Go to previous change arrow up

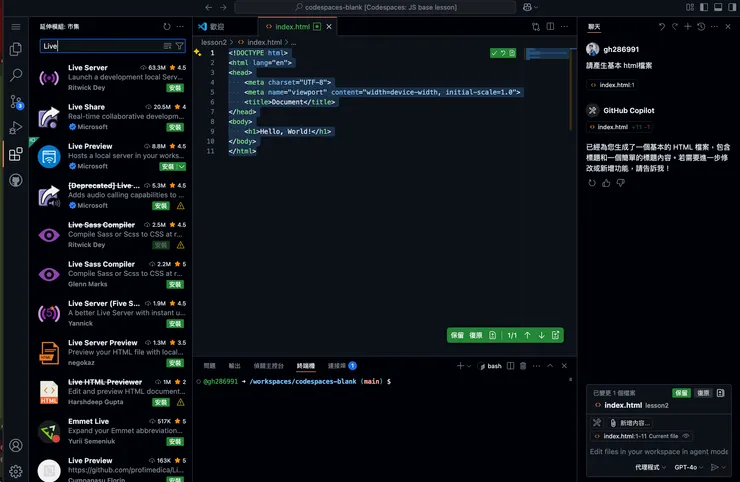tap(527, 335)
